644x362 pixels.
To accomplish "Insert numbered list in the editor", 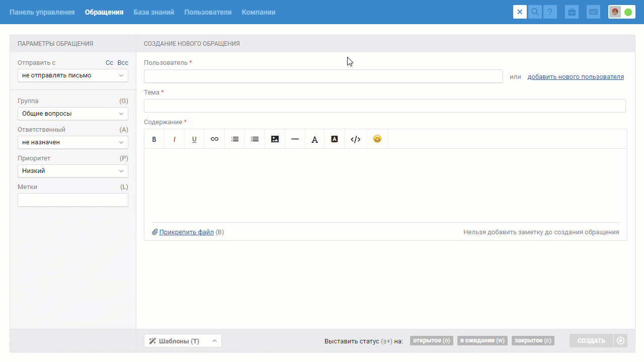I will [x=234, y=139].
